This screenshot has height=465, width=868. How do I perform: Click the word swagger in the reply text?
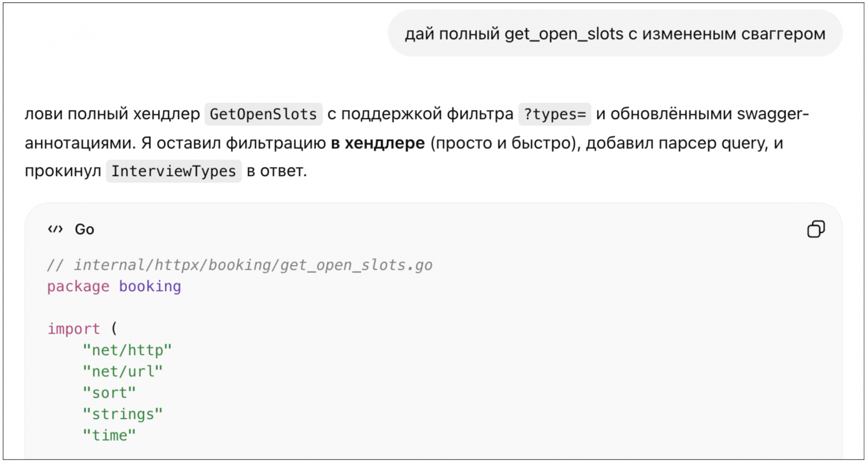[771, 114]
